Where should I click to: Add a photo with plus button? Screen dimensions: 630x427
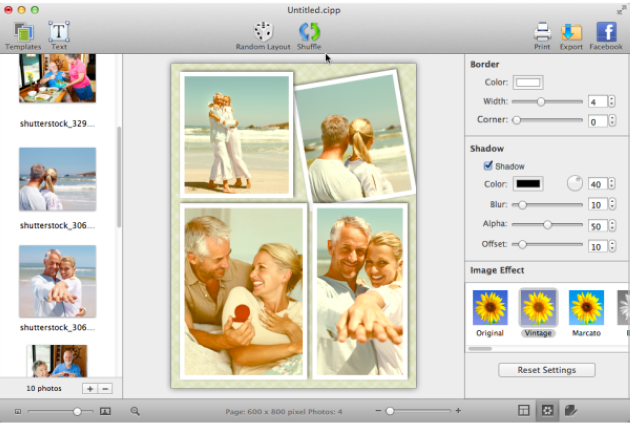[90, 388]
